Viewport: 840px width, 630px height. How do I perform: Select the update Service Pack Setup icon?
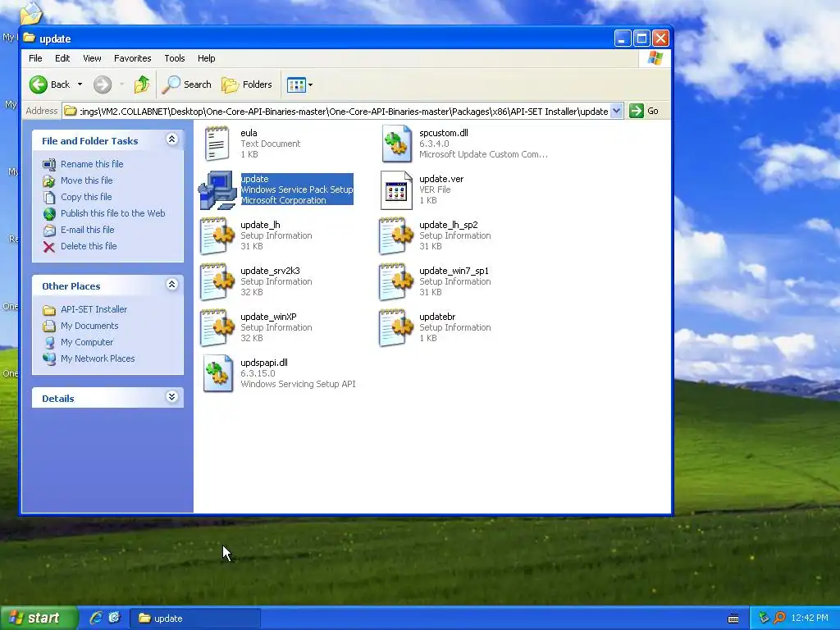[217, 189]
